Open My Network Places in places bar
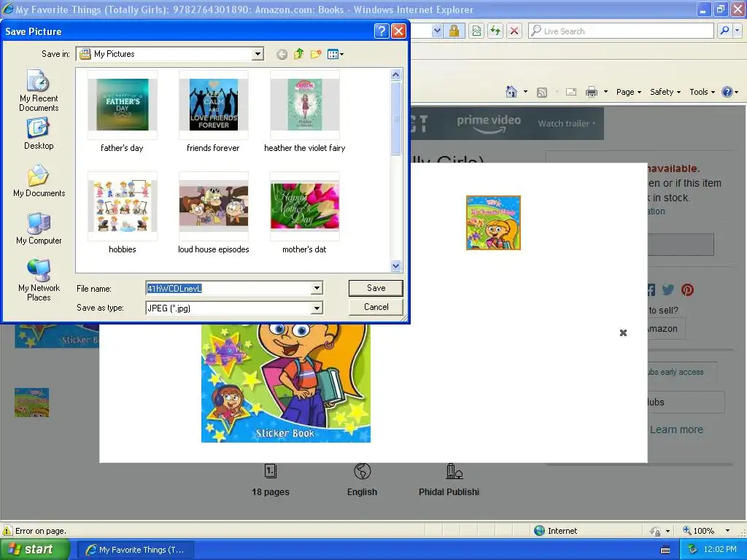 (x=39, y=280)
